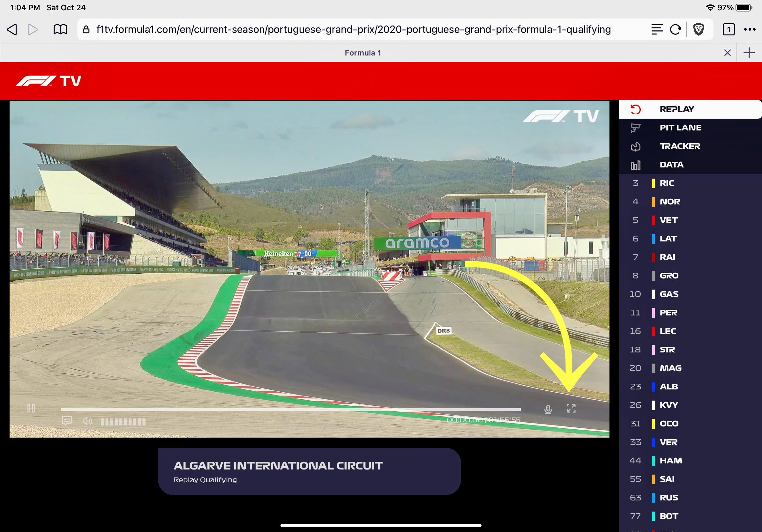Viewport: 762px width, 532px height.
Task: Select KVY onboard camera
Action: click(690, 405)
